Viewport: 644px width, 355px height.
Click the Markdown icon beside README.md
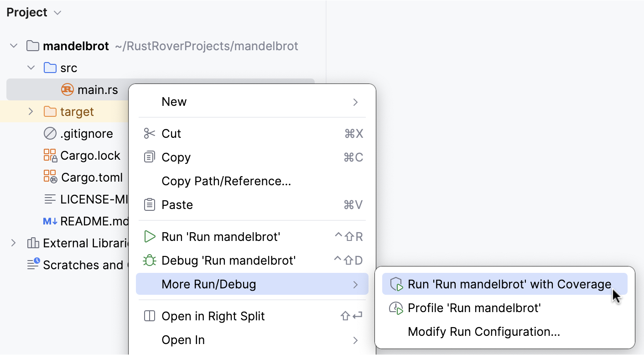pos(50,221)
